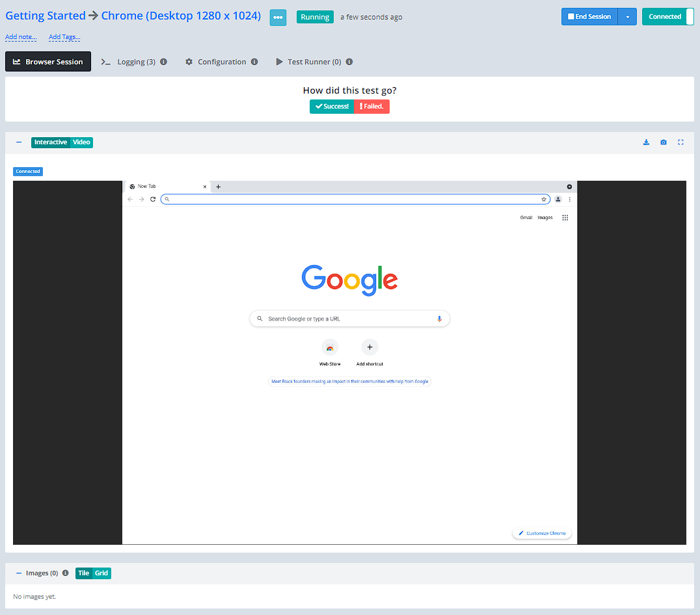Screen dimensions: 700x615
Task: Click the Logging info icon
Action: click(x=164, y=62)
